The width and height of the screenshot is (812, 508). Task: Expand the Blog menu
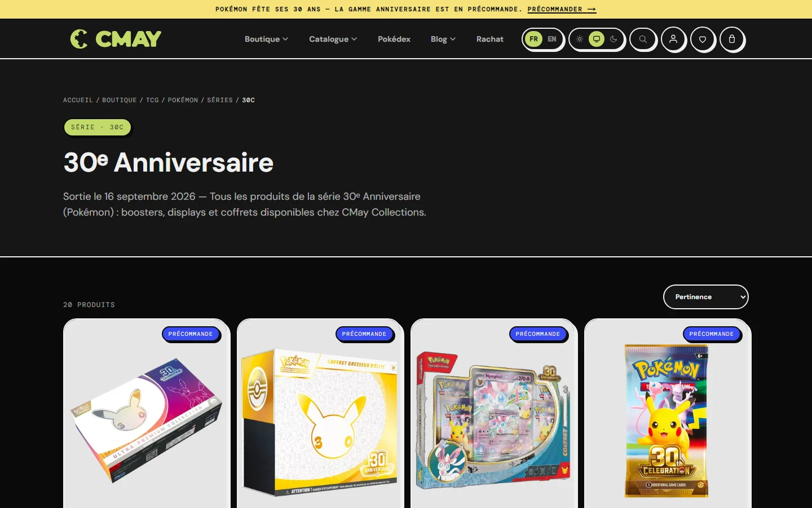443,39
